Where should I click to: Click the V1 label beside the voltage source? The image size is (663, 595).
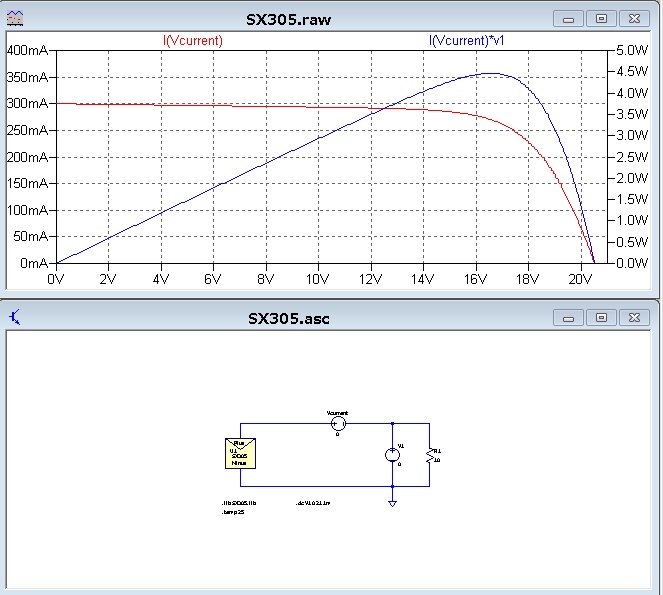click(401, 446)
